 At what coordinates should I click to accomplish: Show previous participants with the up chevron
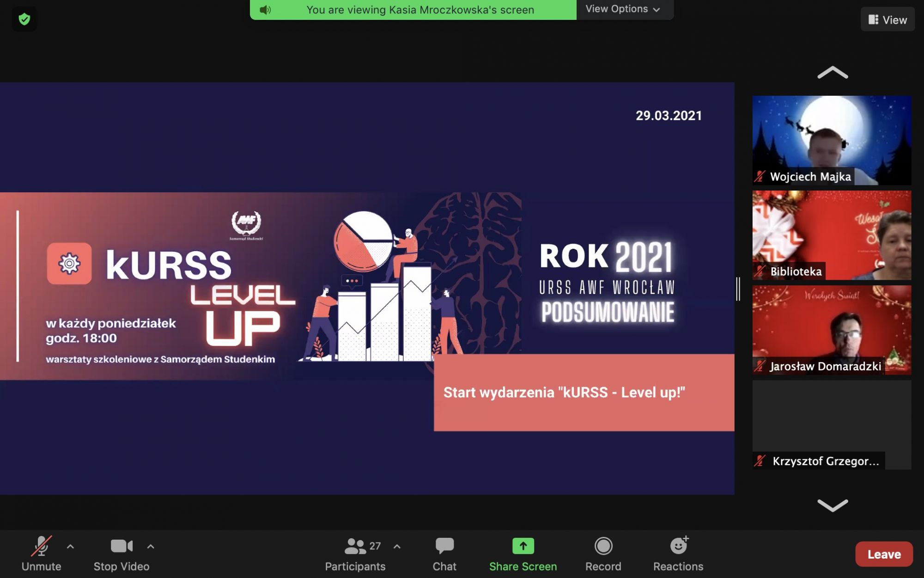tap(833, 73)
